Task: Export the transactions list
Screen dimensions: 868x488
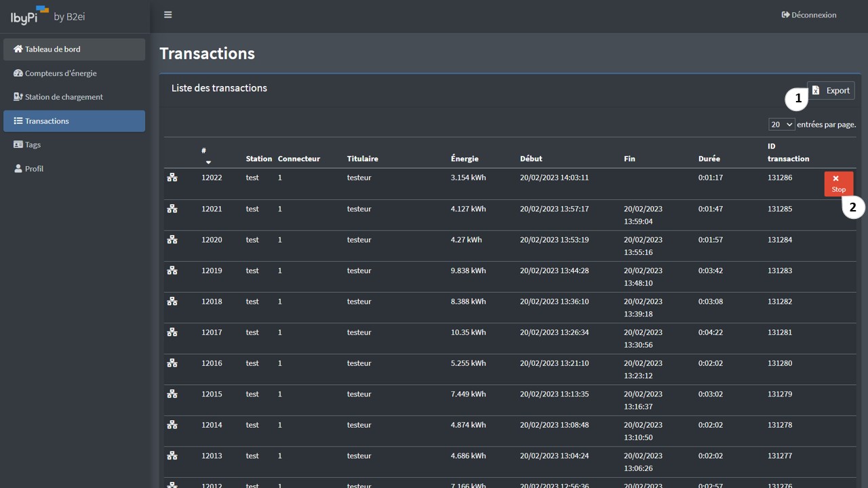Action: coord(831,90)
